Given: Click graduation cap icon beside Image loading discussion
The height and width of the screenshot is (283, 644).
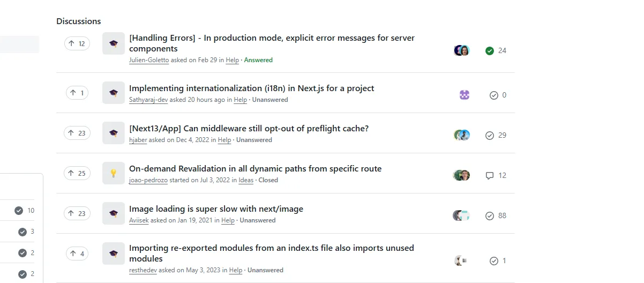Looking at the screenshot, I should 114,213.
